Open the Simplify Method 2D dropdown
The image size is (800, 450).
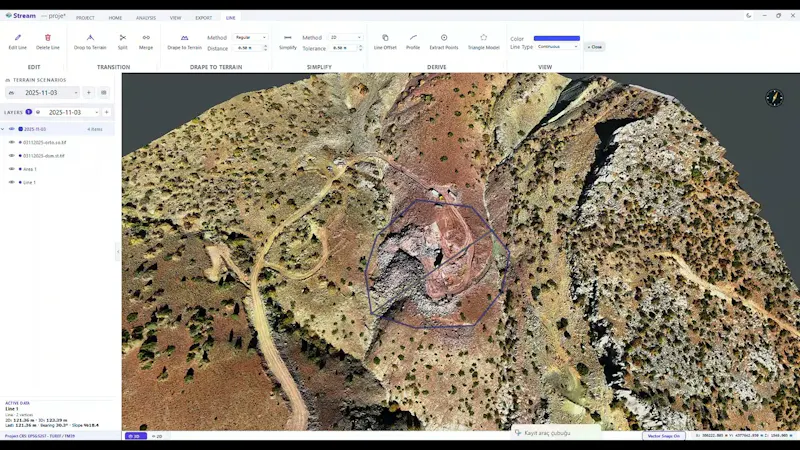[345, 37]
